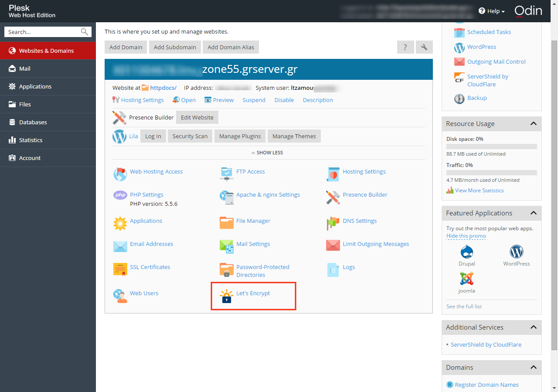Click the page vertical scrollbar

pyautogui.click(x=555, y=195)
